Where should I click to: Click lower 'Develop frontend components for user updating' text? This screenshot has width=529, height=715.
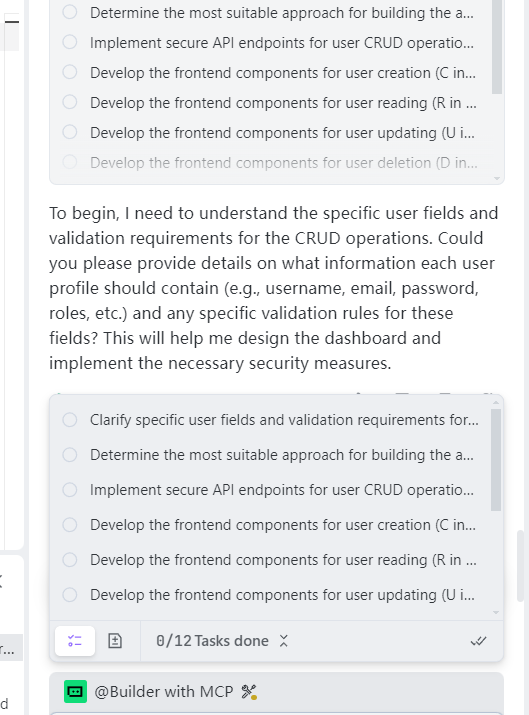pyautogui.click(x=282, y=595)
